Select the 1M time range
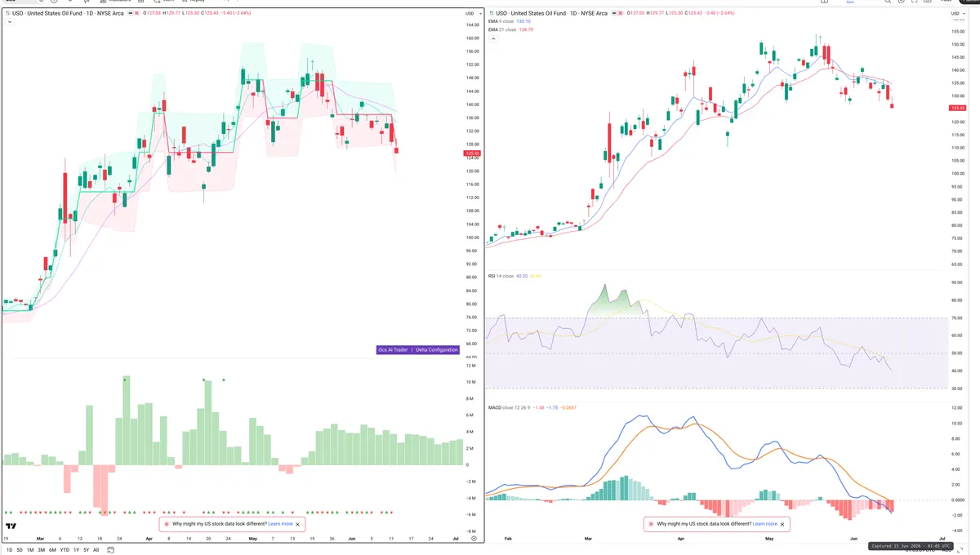980x555 pixels. 30,550
